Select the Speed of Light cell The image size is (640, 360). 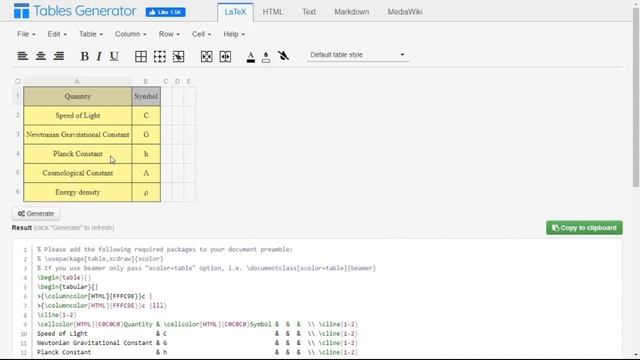(x=78, y=116)
